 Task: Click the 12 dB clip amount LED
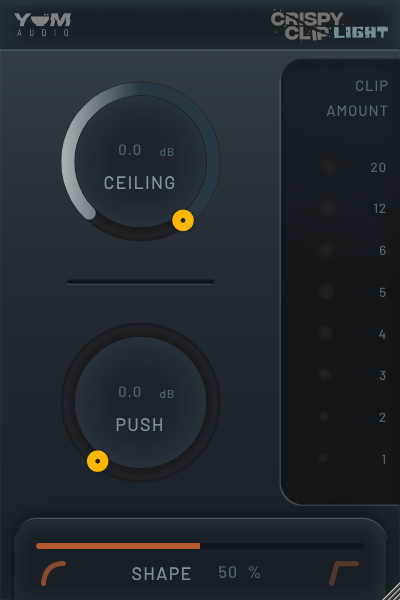328,208
